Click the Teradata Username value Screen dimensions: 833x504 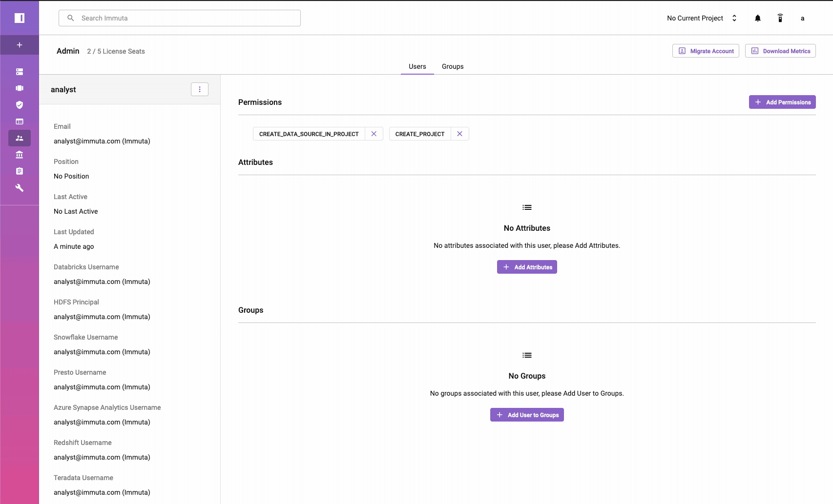coord(102,492)
